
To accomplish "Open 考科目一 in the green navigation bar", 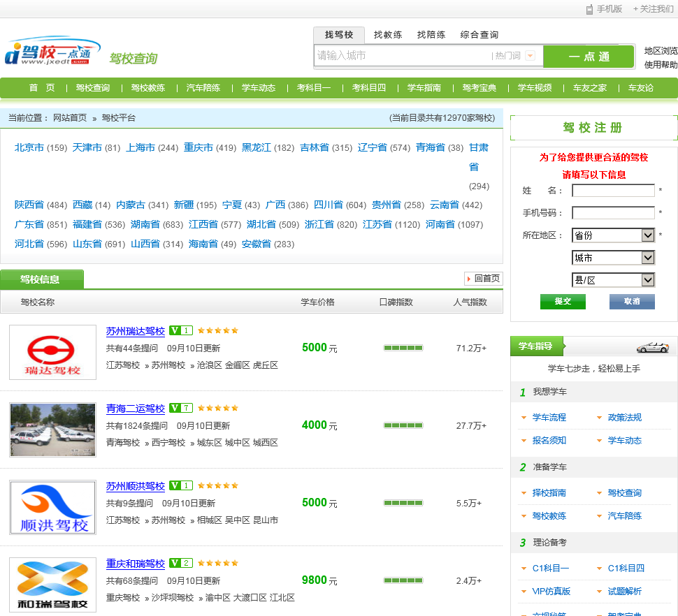I will tap(314, 88).
